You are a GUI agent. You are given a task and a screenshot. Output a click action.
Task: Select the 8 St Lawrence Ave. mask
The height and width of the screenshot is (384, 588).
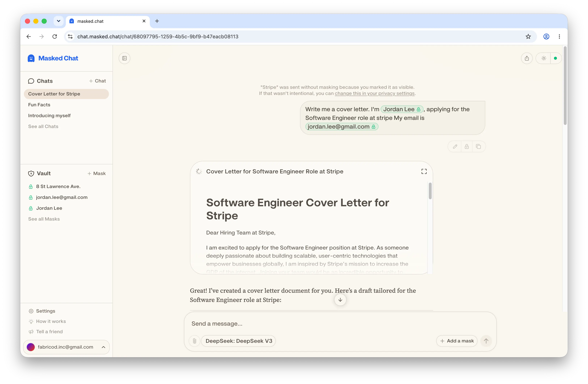58,186
